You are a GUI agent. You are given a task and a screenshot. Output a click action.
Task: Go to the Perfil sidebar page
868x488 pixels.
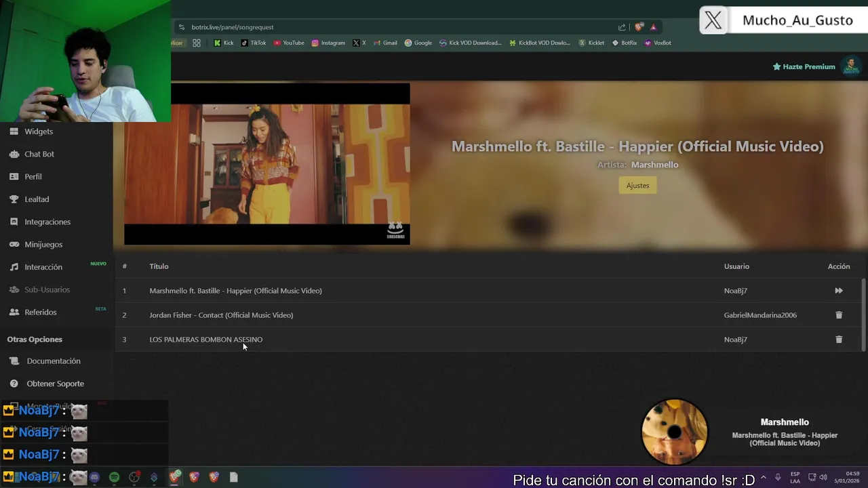point(33,176)
